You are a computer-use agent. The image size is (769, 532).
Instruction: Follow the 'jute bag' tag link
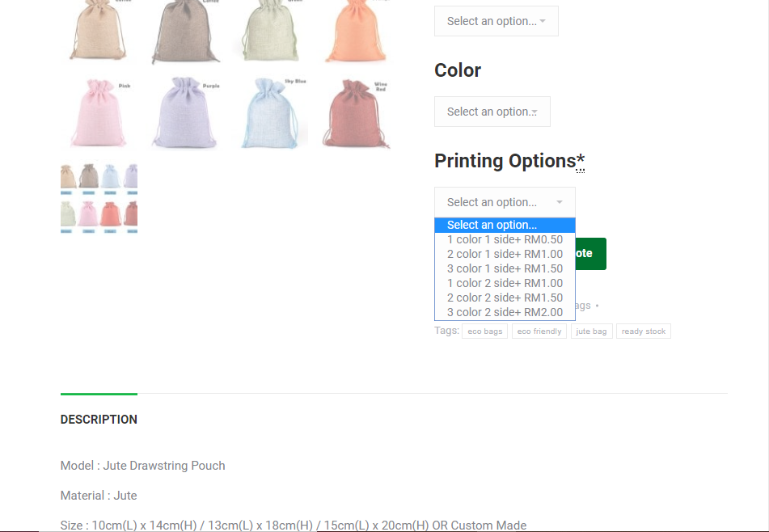pos(591,331)
